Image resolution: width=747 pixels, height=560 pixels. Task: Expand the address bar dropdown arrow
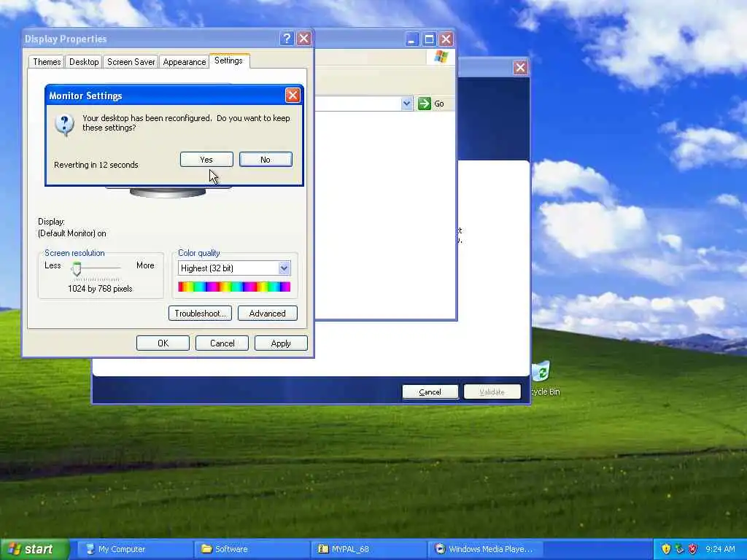(406, 104)
